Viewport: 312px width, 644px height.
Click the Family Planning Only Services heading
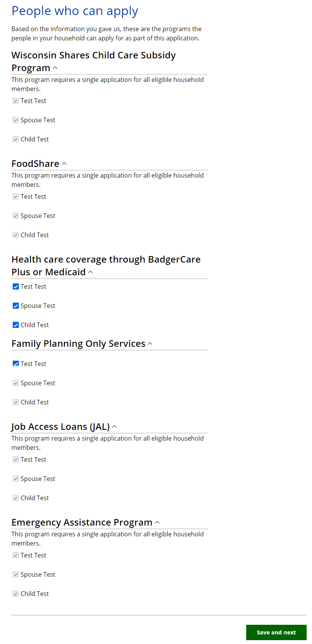[78, 344]
